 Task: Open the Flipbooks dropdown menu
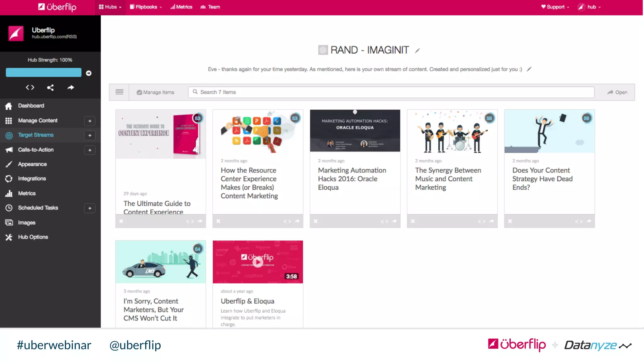pyautogui.click(x=146, y=7)
